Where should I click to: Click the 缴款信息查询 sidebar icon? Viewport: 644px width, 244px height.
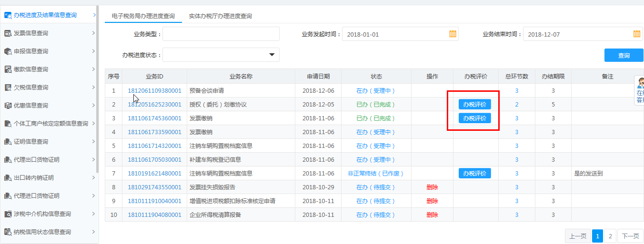pos(8,69)
